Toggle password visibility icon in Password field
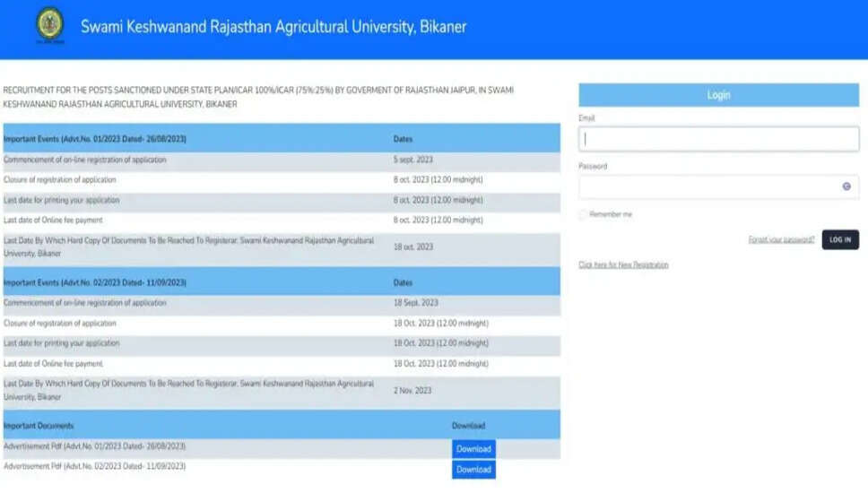The height and width of the screenshot is (493, 868). 846,186
